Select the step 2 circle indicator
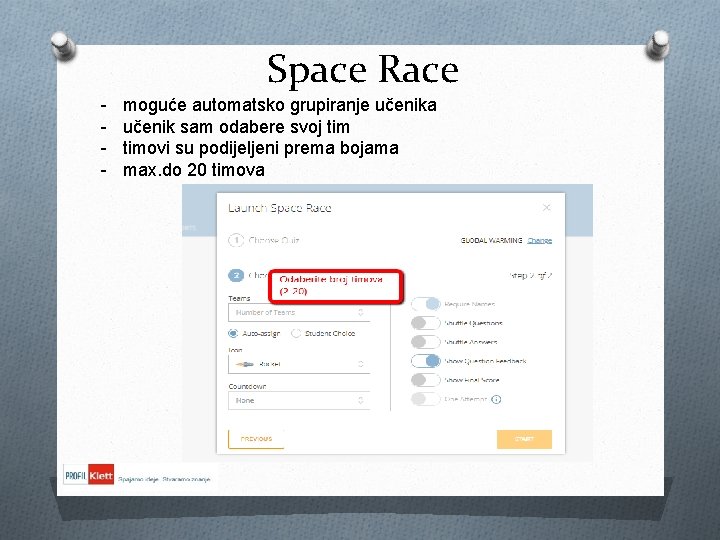The width and height of the screenshot is (720, 540). [236, 276]
